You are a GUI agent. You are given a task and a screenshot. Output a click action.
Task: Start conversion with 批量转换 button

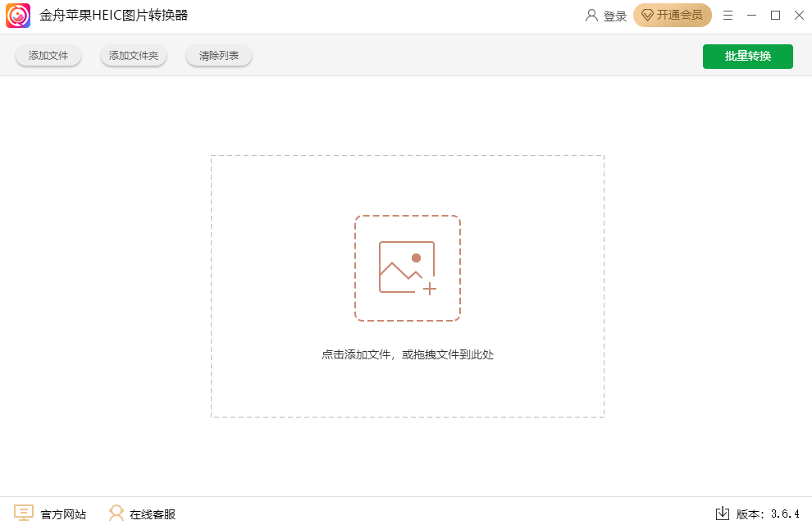[x=747, y=56]
